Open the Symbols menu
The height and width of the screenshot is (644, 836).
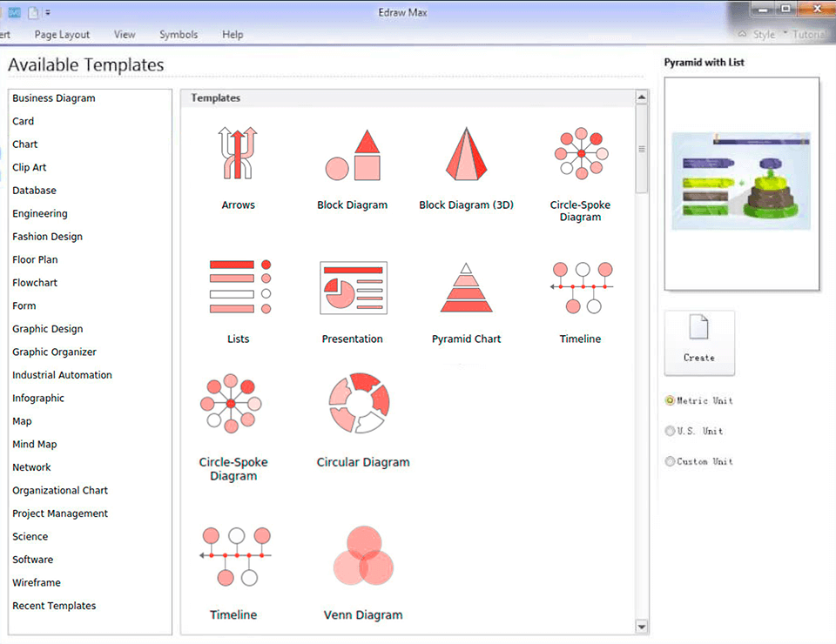[179, 34]
